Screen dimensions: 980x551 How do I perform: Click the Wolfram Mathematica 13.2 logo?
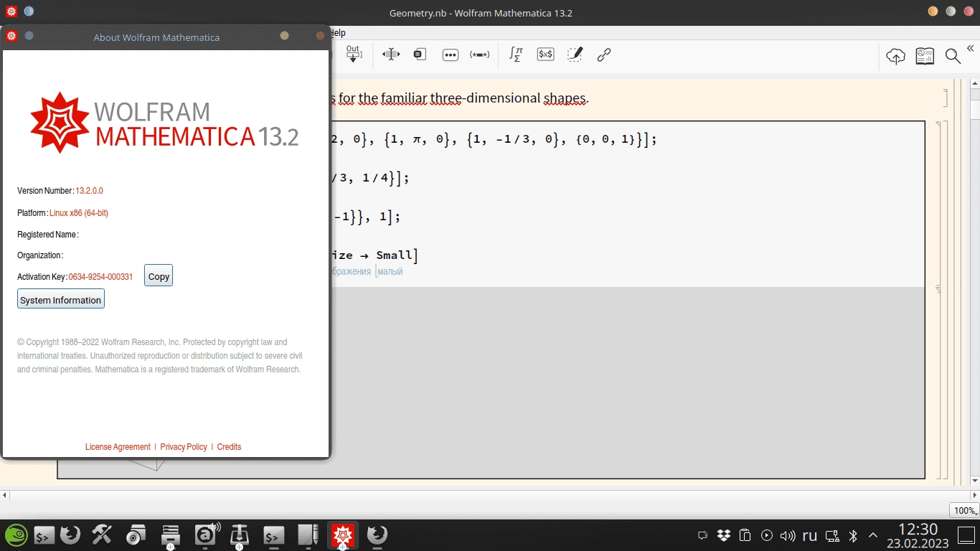[164, 123]
